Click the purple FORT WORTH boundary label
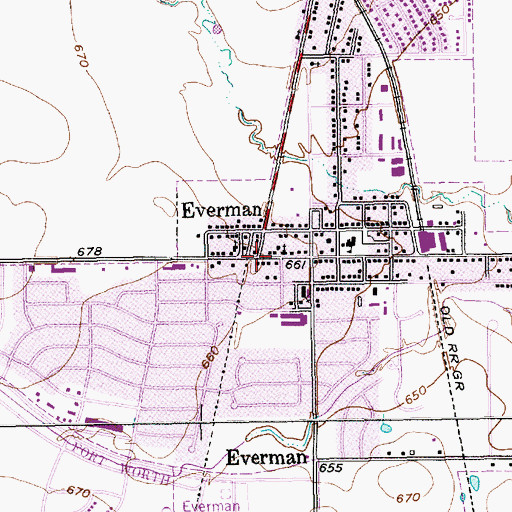 [121, 464]
